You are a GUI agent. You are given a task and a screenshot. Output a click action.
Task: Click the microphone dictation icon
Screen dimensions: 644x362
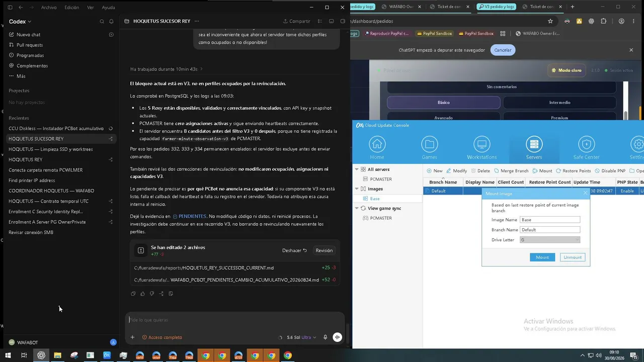[x=326, y=337]
